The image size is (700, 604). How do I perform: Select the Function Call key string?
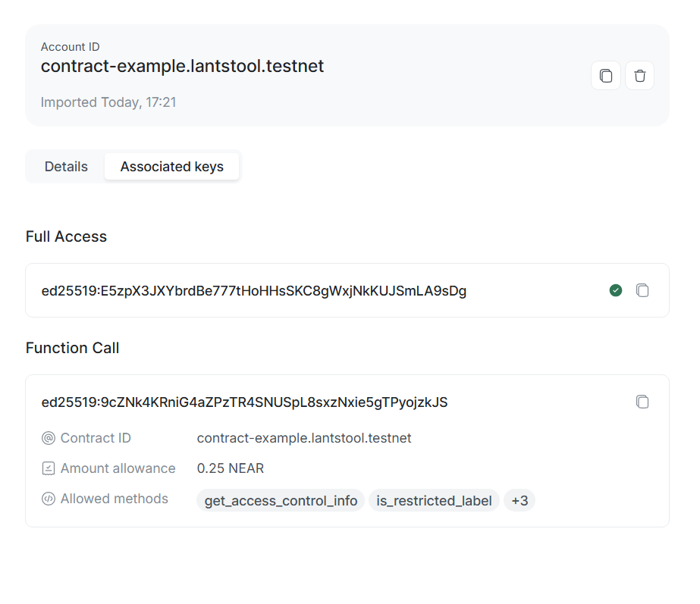tap(244, 402)
